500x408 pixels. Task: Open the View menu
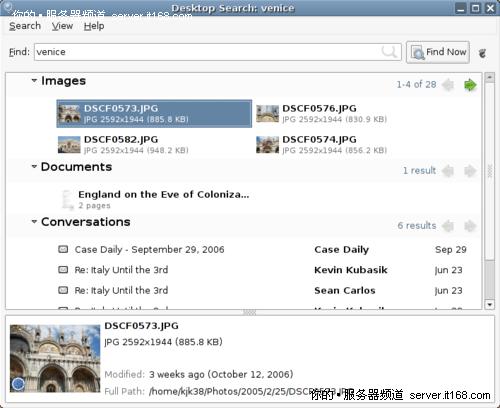[x=62, y=26]
